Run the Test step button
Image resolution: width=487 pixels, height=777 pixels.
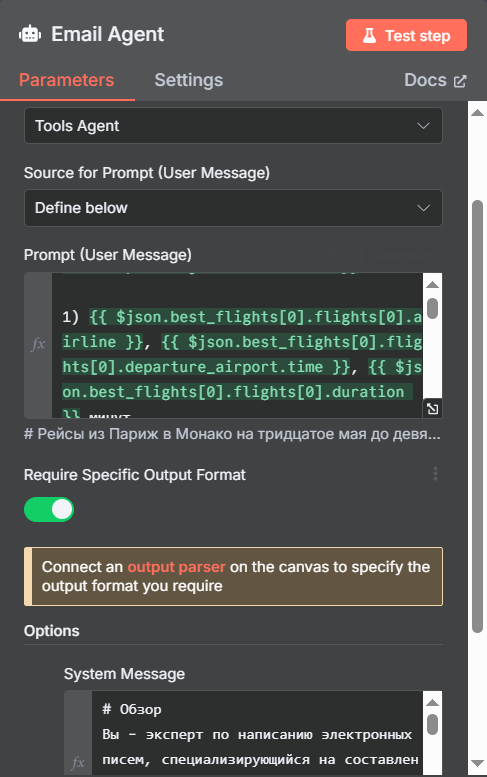tap(406, 35)
